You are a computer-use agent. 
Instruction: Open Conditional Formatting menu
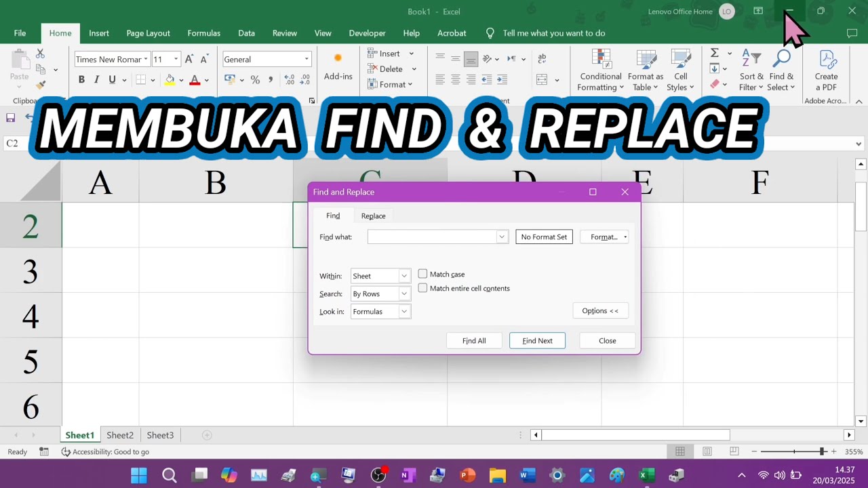(x=601, y=70)
